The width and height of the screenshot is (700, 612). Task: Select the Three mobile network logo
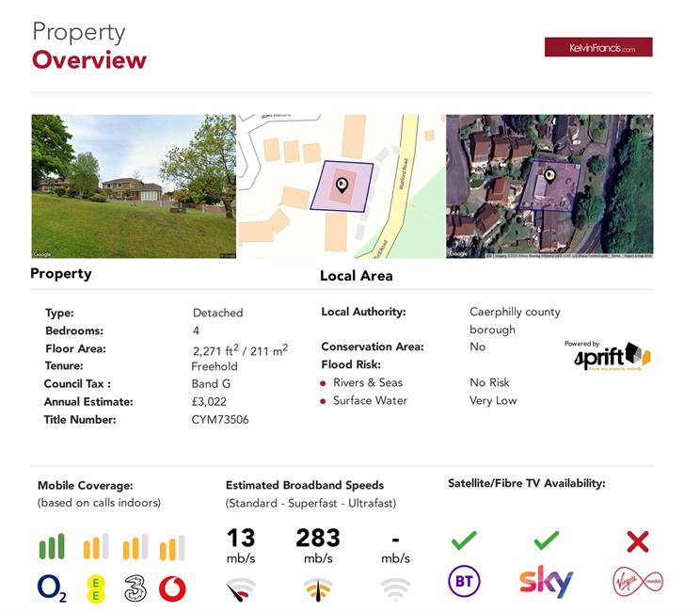pos(135,588)
